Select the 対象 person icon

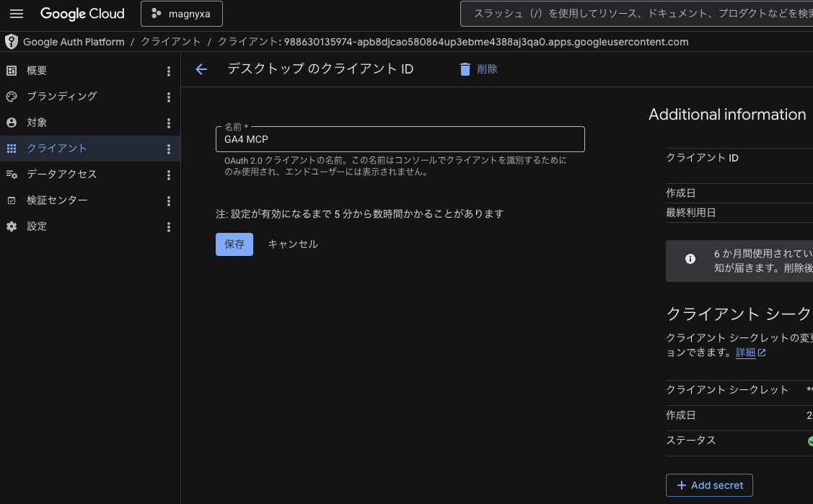pos(12,123)
